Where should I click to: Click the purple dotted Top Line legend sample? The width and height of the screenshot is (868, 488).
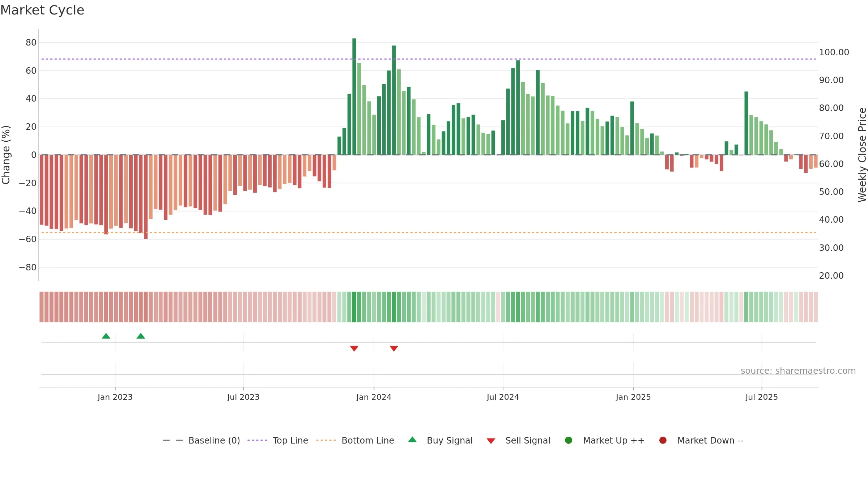click(x=257, y=440)
